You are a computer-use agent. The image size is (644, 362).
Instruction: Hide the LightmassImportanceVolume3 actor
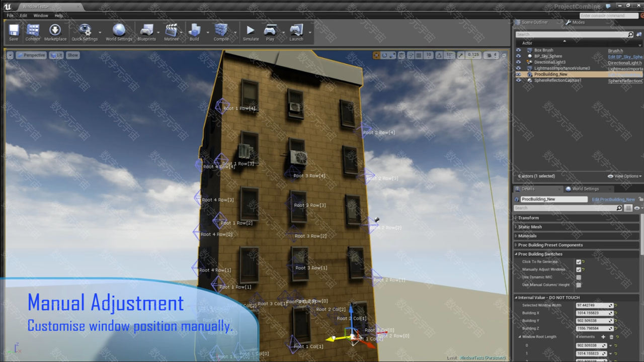519,68
